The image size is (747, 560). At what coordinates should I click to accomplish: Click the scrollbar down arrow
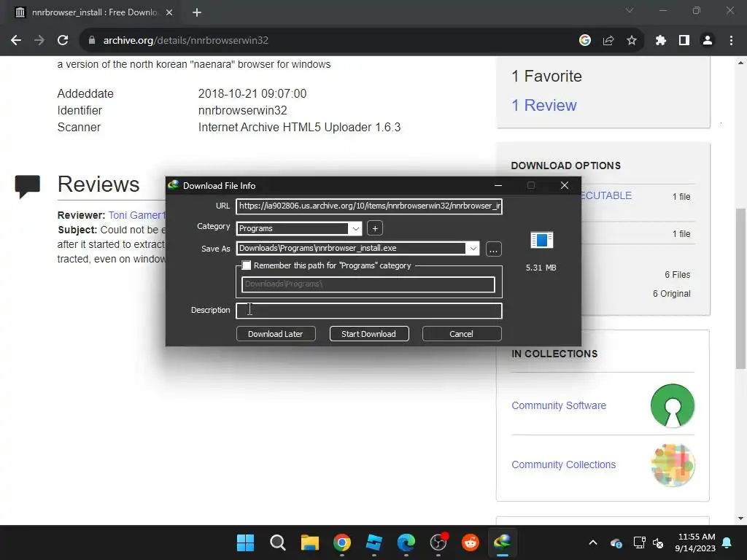coord(740,518)
